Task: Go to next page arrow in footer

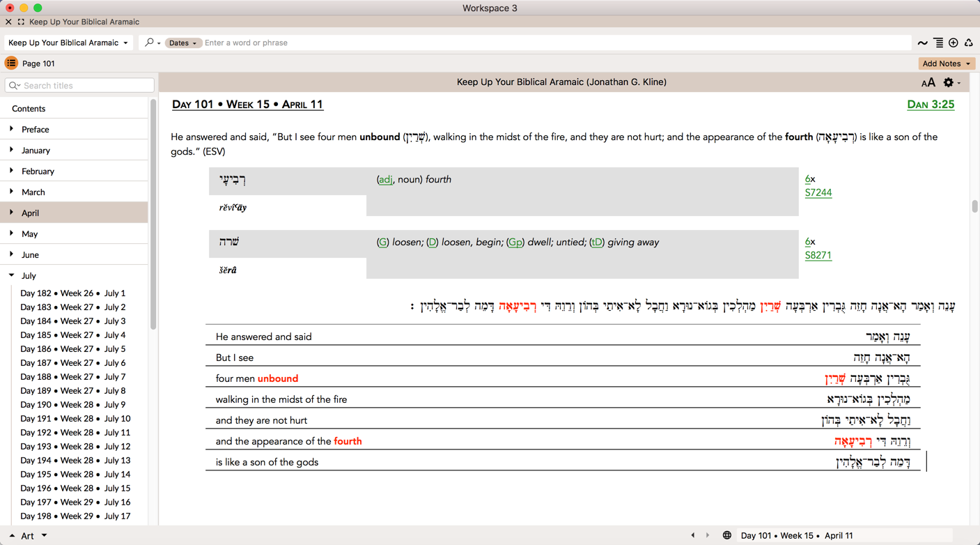Action: tap(708, 535)
